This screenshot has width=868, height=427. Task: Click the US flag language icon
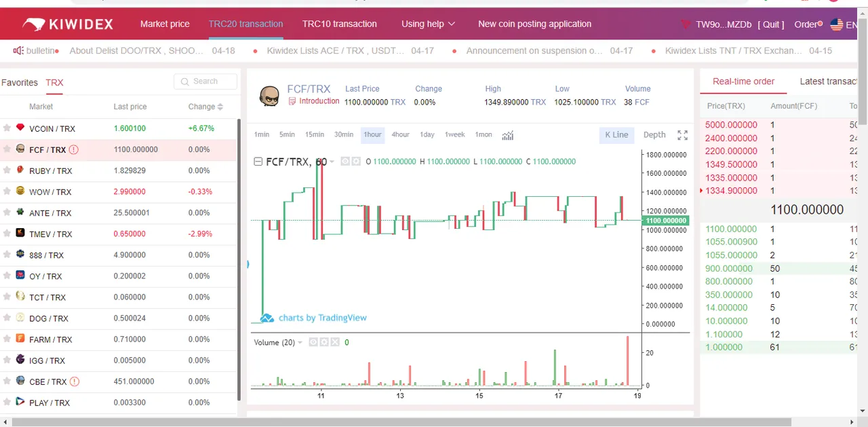coord(837,24)
